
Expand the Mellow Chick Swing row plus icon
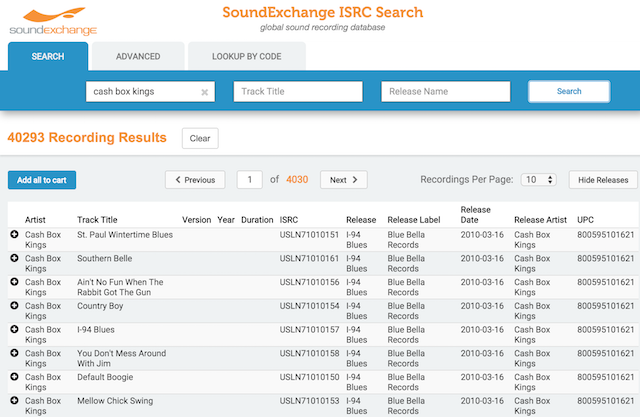[x=14, y=400]
